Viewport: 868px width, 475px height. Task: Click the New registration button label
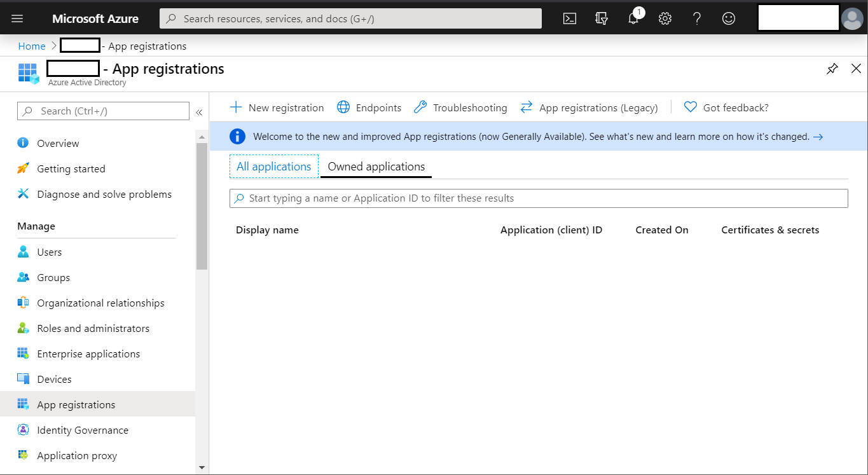(286, 108)
